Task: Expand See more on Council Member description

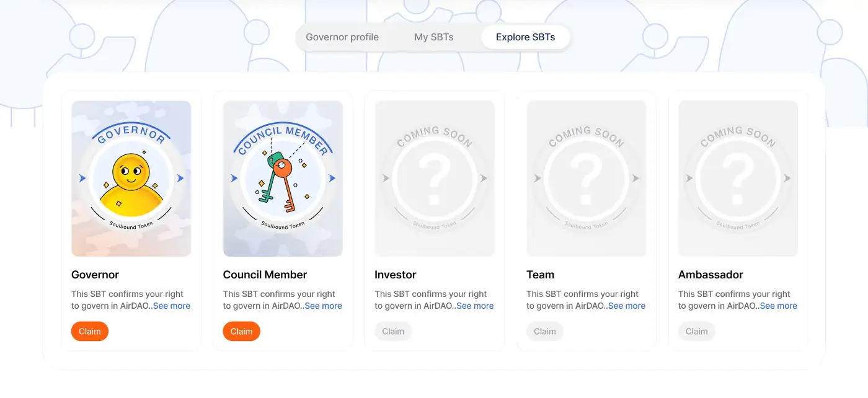Action: pyautogui.click(x=323, y=306)
